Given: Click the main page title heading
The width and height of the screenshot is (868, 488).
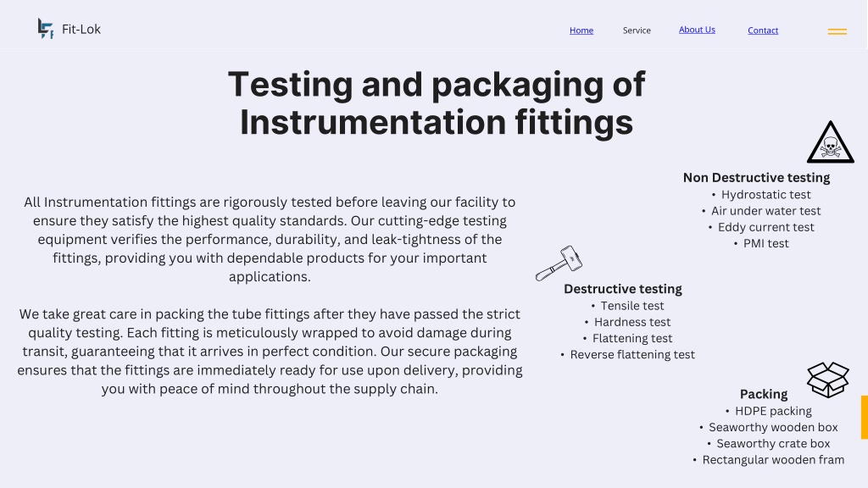Looking at the screenshot, I should click(437, 103).
